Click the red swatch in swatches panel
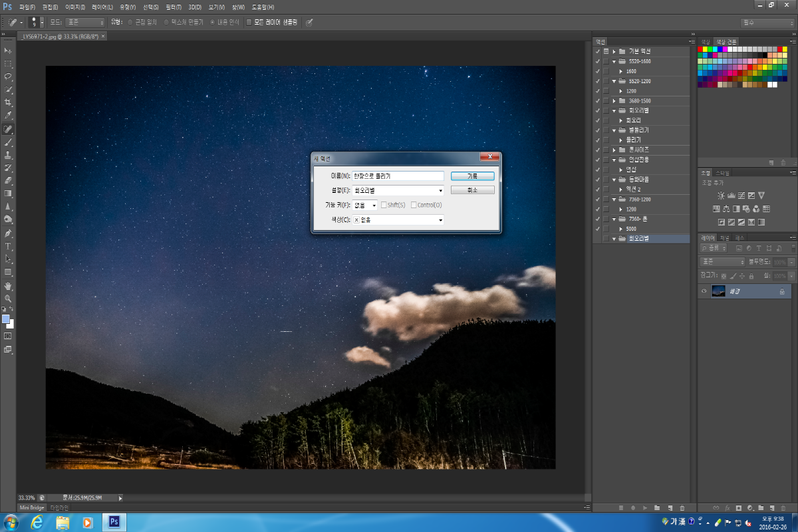Image resolution: width=798 pixels, height=532 pixels. 701,49
